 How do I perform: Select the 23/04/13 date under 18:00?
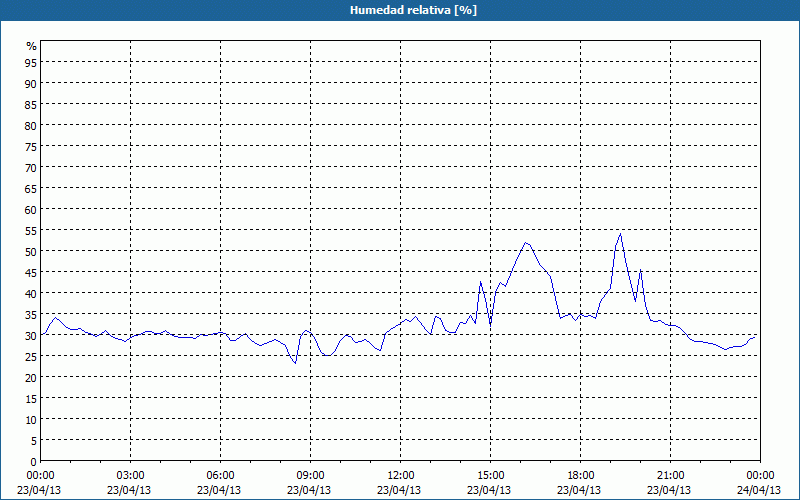pyautogui.click(x=579, y=490)
